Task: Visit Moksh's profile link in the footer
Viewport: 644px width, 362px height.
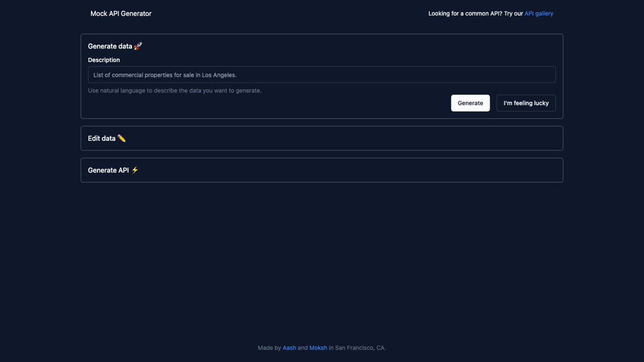Action: coord(318,348)
